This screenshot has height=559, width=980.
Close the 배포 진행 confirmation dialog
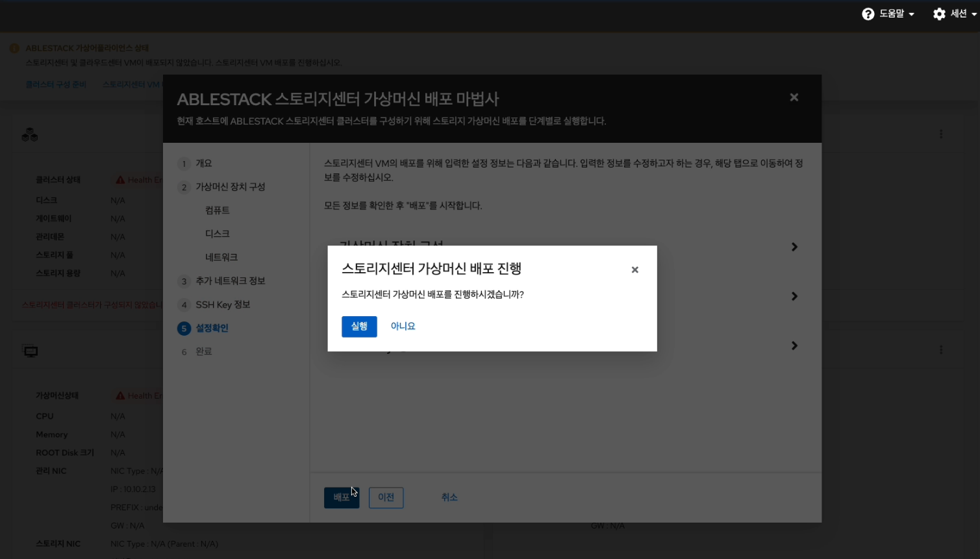pos(635,270)
